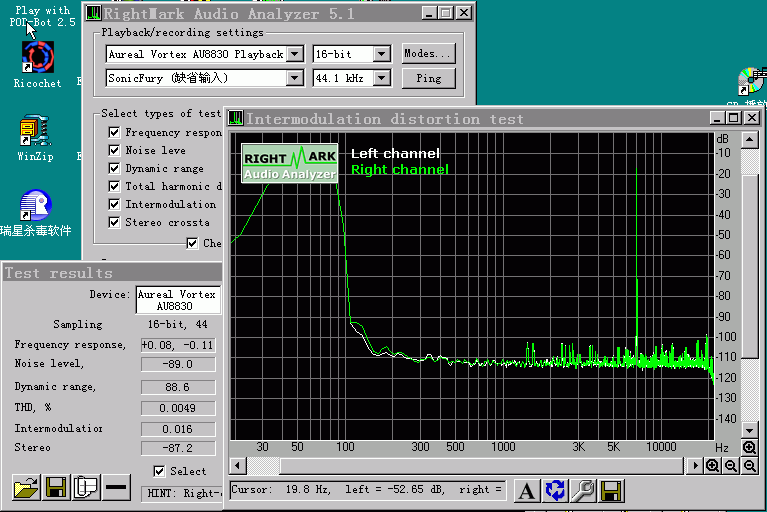Toggle the Dynamic range test checkbox

(114, 168)
